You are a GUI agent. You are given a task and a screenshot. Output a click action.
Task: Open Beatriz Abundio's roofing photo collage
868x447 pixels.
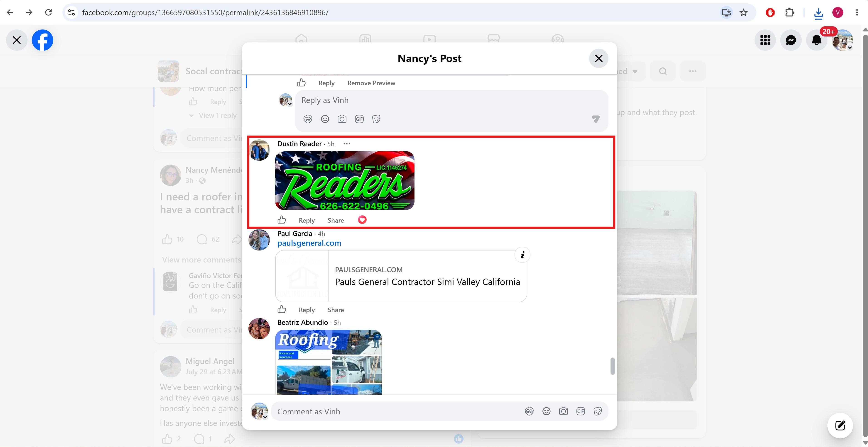329,362
